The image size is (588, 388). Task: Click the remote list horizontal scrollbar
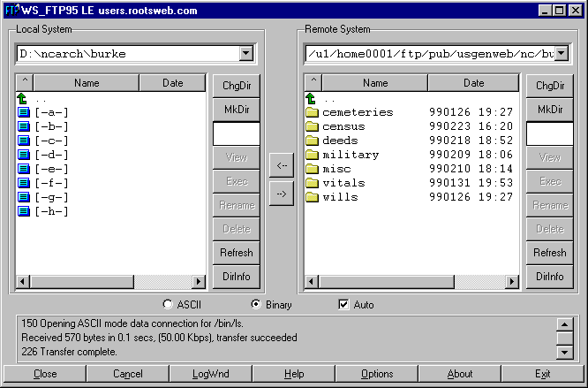411,282
